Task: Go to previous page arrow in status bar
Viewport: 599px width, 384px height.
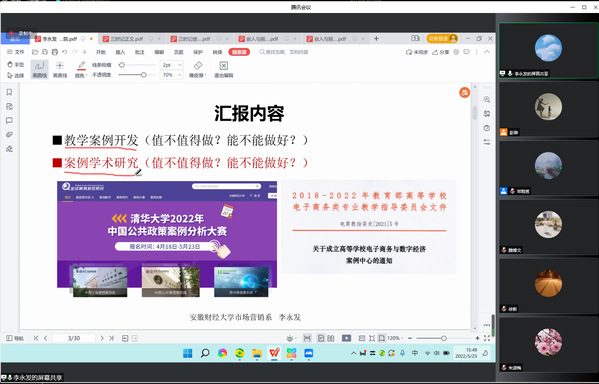Action: click(45, 338)
